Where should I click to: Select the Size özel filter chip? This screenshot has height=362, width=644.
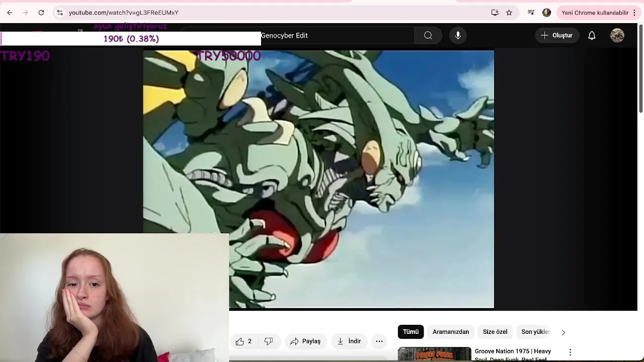coord(495,332)
